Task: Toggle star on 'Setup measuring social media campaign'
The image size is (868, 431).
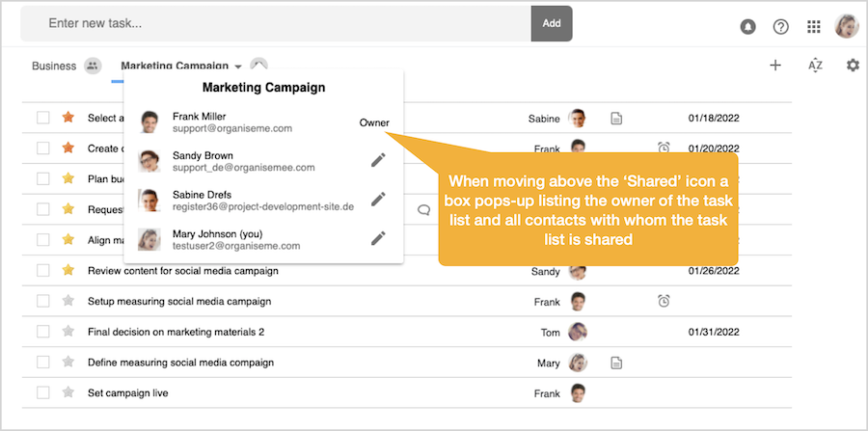Action: (68, 301)
